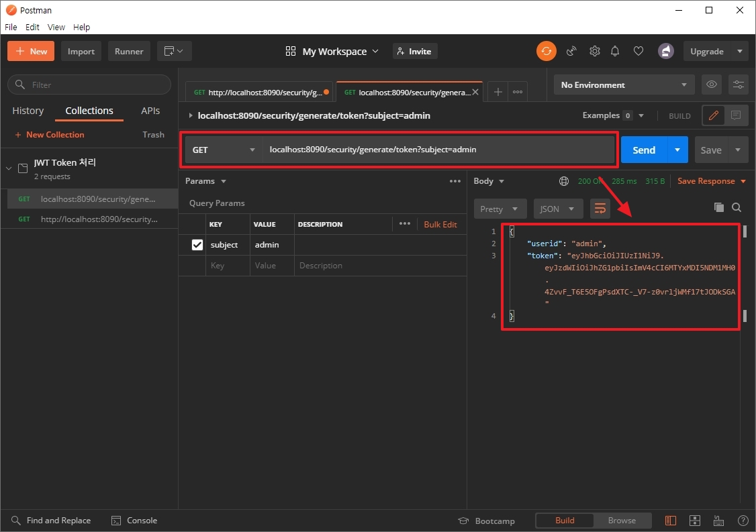This screenshot has height=532, width=756.
Task: Toggle the sidebar layout icon in status bar
Action: [x=670, y=521]
